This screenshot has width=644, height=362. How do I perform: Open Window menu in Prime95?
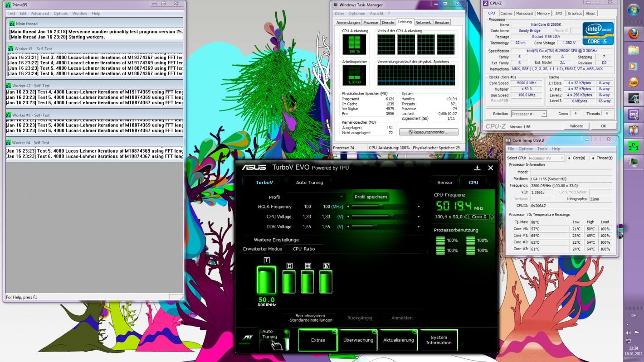click(x=80, y=14)
